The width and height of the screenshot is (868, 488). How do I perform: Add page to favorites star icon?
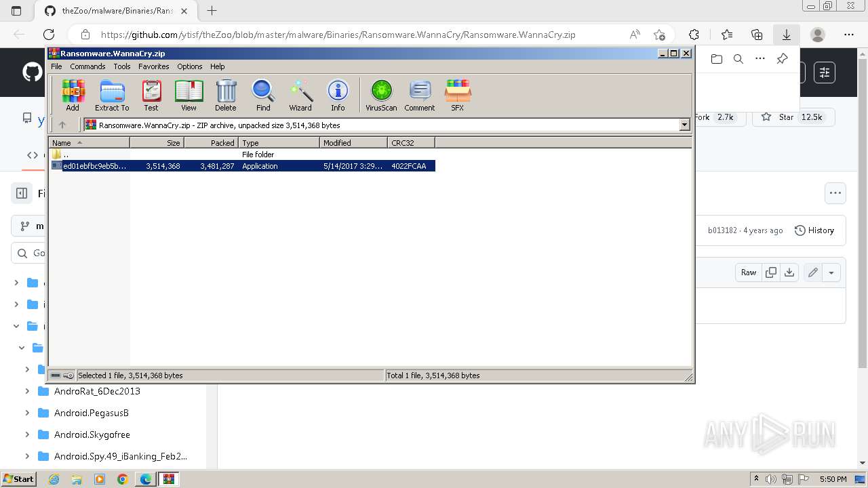tap(659, 35)
